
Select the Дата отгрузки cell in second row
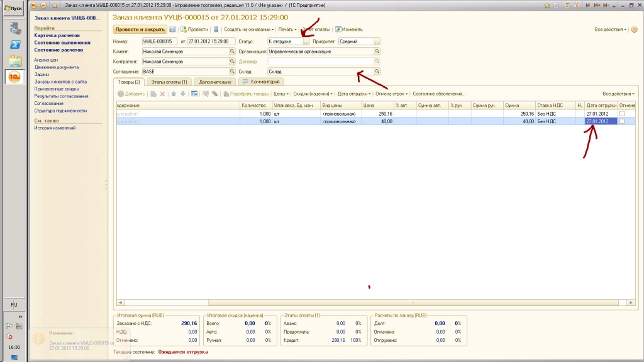(601, 121)
